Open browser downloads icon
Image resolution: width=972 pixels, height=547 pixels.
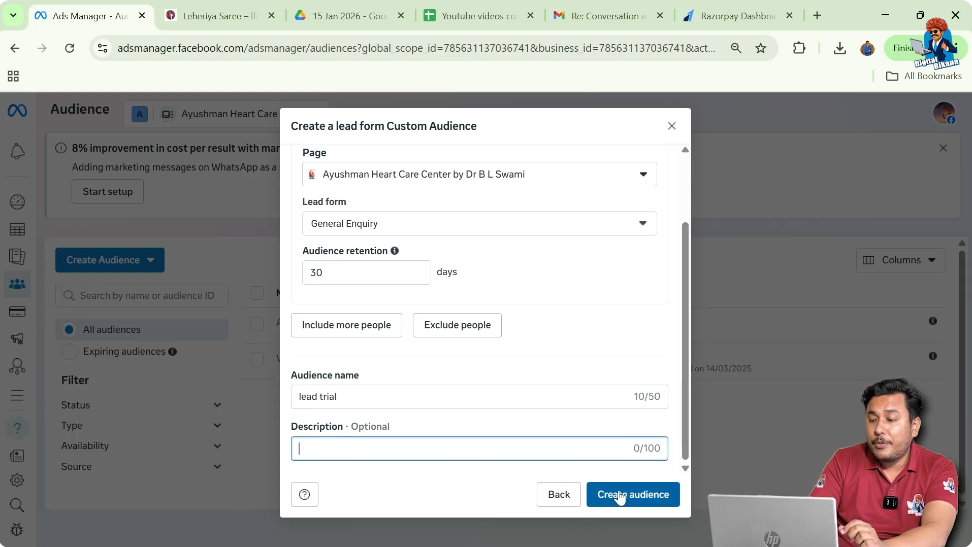click(x=839, y=48)
